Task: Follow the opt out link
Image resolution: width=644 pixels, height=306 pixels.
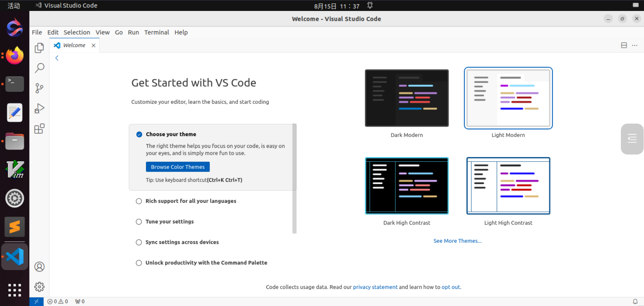Action: (451, 287)
